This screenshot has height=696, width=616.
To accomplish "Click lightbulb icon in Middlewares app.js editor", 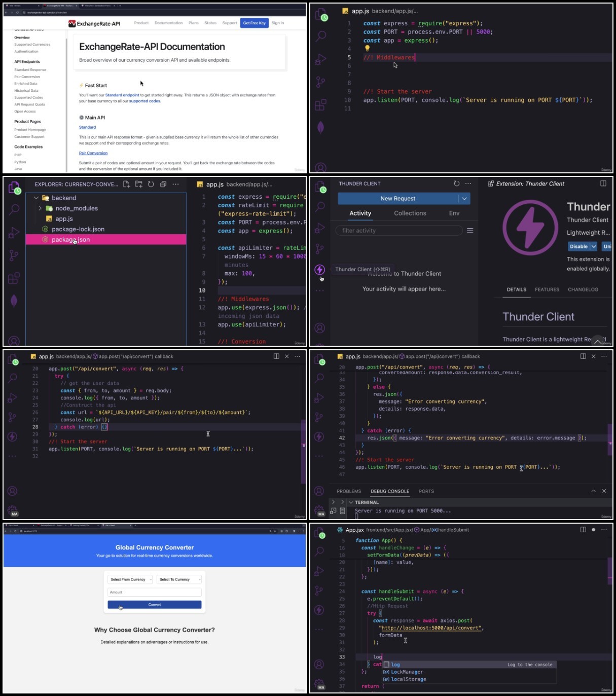I will tap(367, 49).
